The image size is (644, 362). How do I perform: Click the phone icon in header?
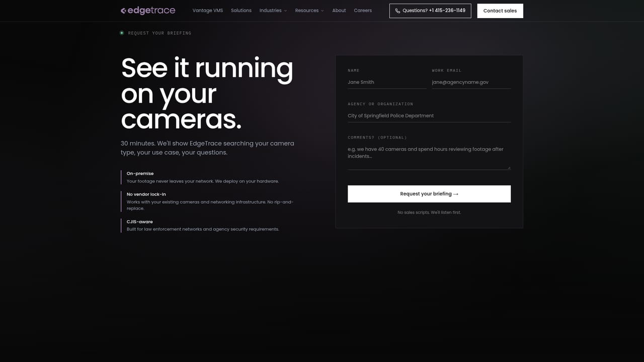397,11
